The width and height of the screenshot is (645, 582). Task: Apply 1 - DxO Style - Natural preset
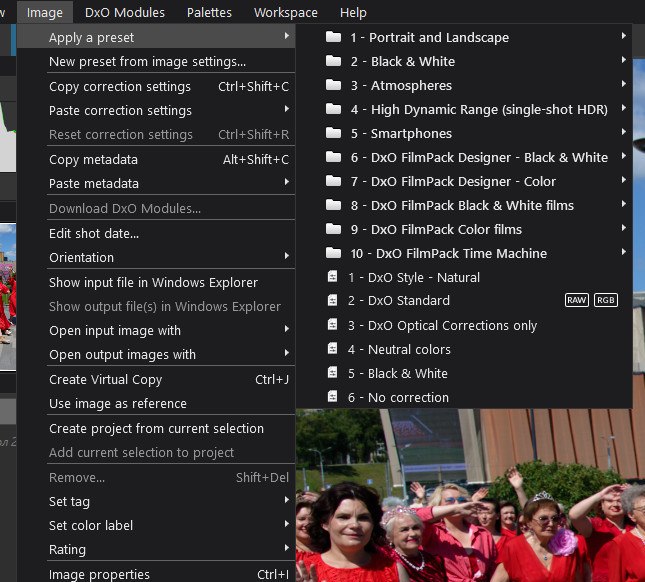coord(464,277)
